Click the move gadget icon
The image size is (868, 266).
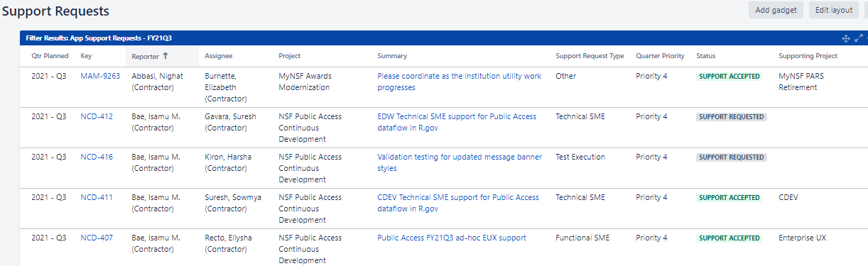coord(846,38)
